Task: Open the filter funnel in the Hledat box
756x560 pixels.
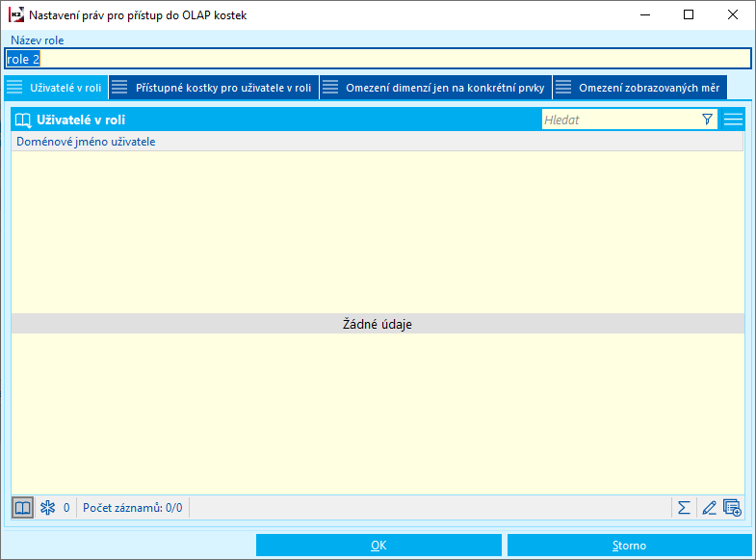Action: coord(707,120)
